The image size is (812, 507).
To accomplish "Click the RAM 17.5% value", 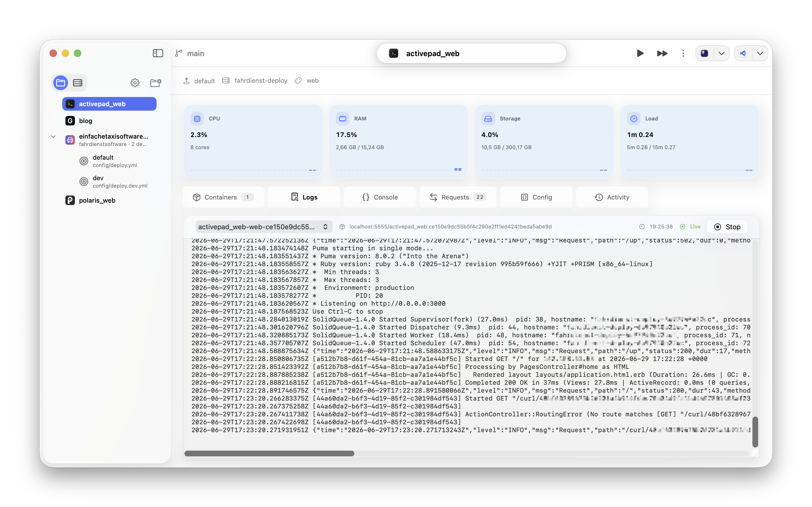I will [x=346, y=135].
